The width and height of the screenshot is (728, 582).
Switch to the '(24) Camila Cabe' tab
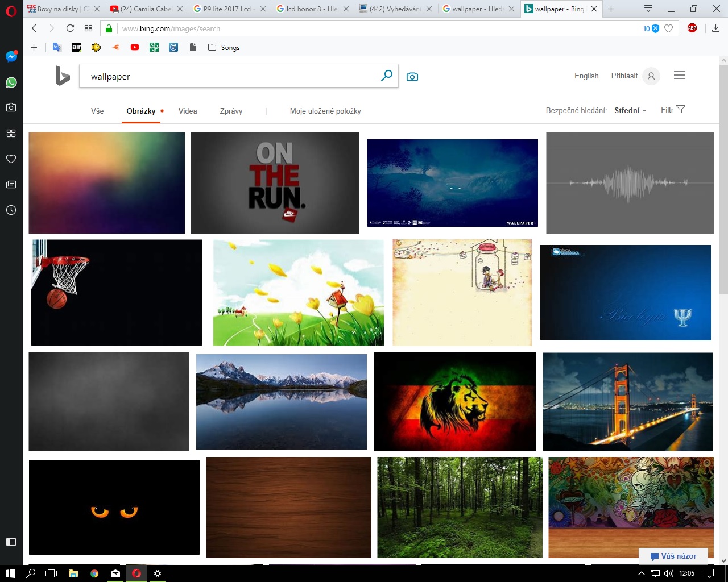(x=147, y=9)
